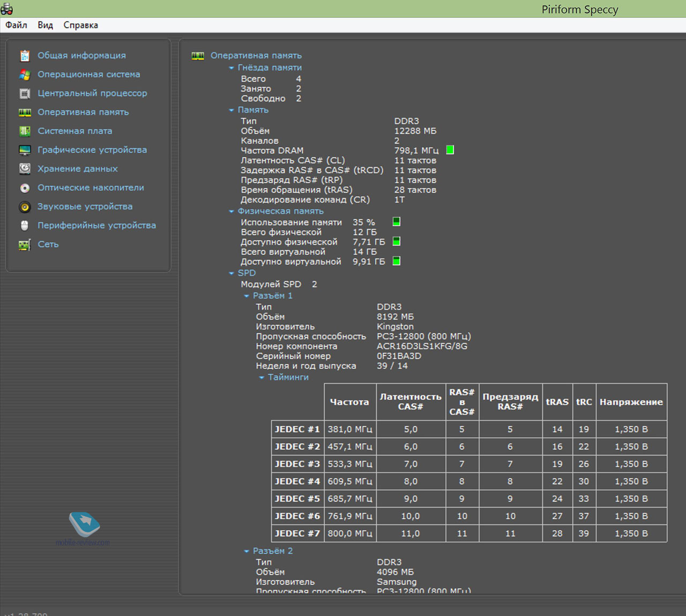Click the JEDEC #4 row header
Image resolution: width=686 pixels, height=616 pixels.
point(297,481)
